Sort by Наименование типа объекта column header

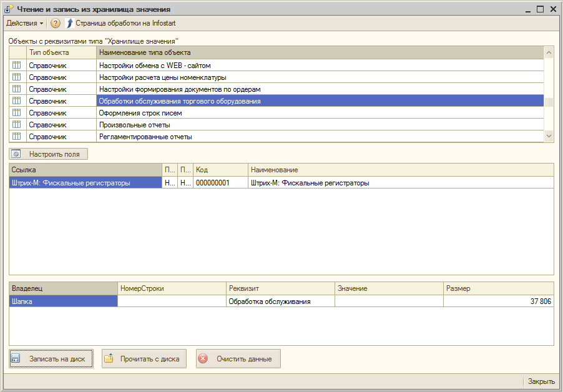318,52
